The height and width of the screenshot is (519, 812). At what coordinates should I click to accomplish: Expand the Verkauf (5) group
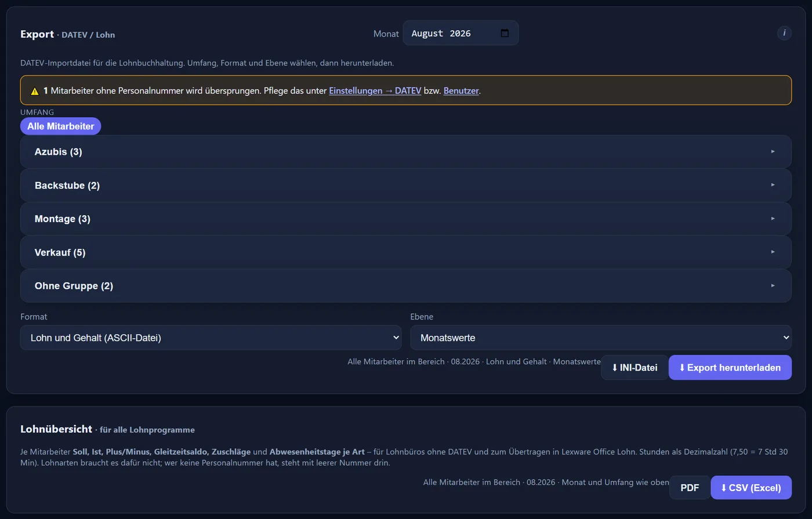406,252
